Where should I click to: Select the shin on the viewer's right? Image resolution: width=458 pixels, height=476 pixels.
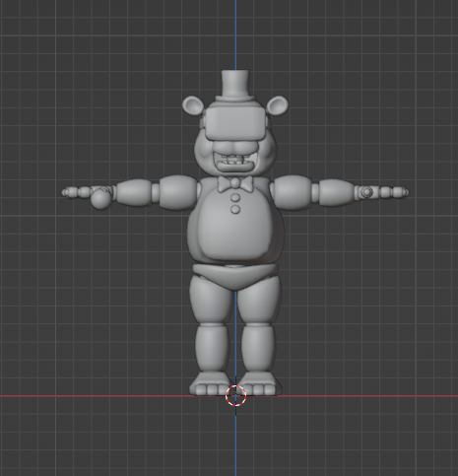pos(258,348)
